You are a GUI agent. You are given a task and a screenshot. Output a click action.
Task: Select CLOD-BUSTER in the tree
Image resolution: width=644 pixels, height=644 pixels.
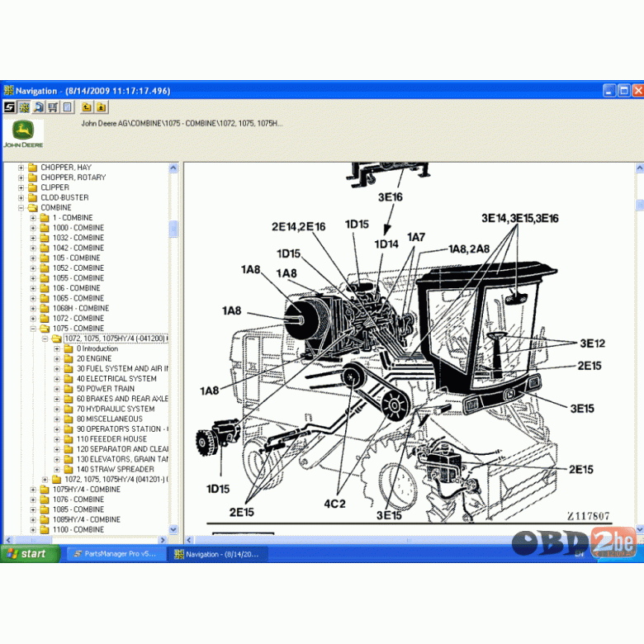point(64,197)
